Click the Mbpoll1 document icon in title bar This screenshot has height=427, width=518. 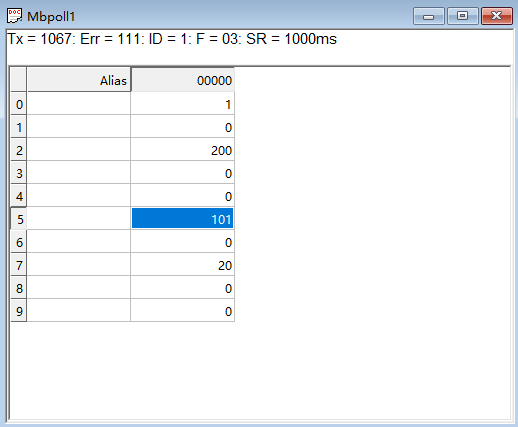pos(14,16)
